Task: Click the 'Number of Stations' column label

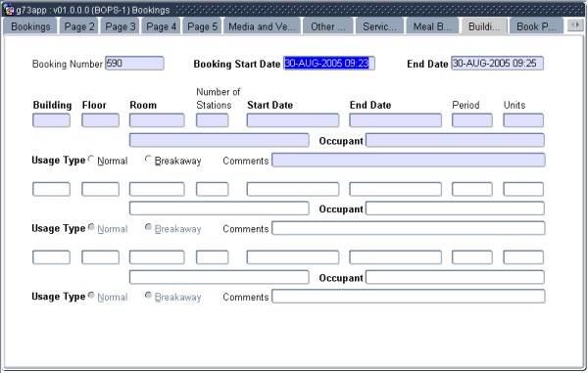Action: (219, 99)
